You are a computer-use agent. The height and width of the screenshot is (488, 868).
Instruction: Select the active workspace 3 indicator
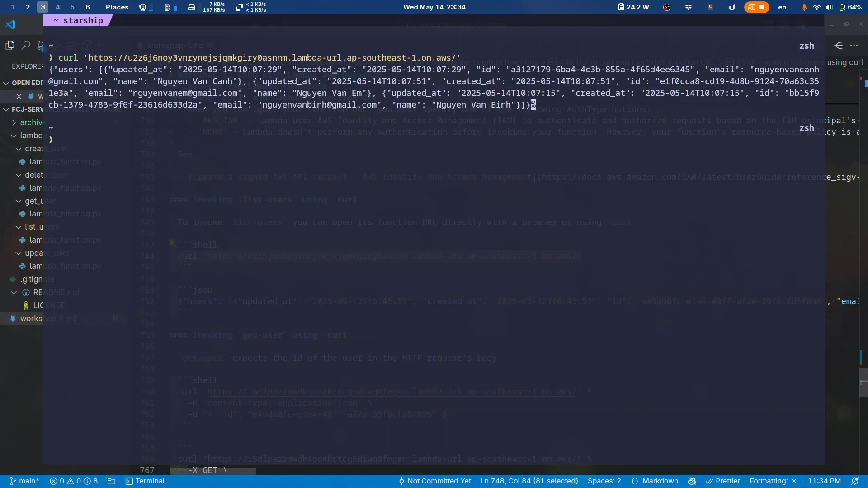pos(42,7)
